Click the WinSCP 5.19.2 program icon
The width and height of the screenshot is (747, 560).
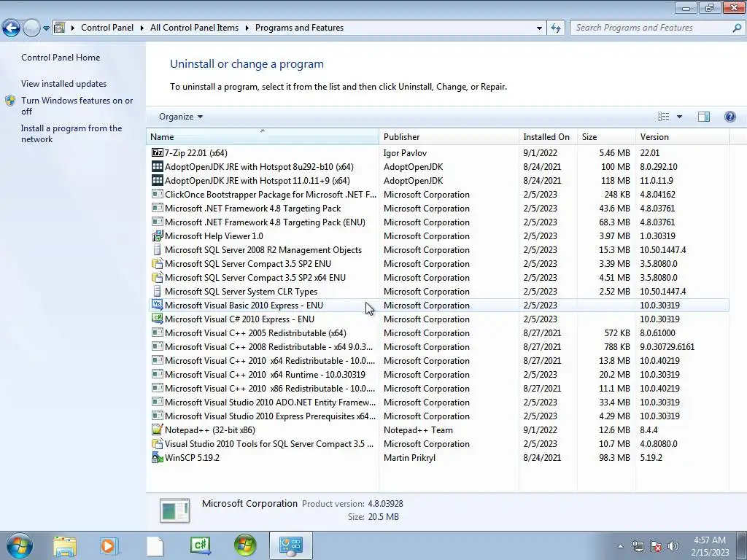(x=158, y=458)
